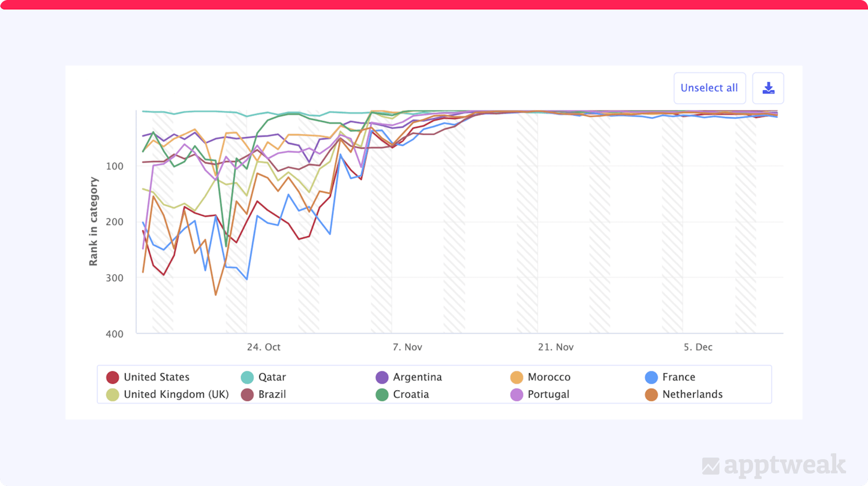
Task: Click the Unselect all button
Action: click(709, 88)
